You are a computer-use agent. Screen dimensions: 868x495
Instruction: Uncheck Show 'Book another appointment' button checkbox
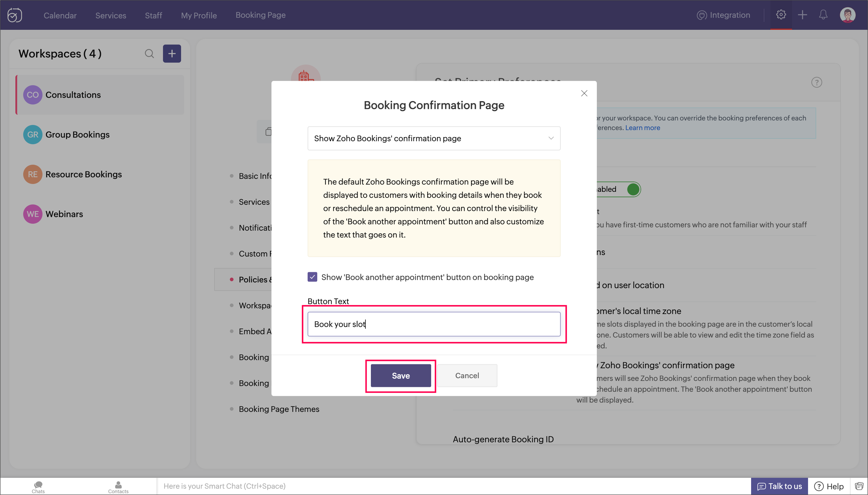(x=312, y=277)
